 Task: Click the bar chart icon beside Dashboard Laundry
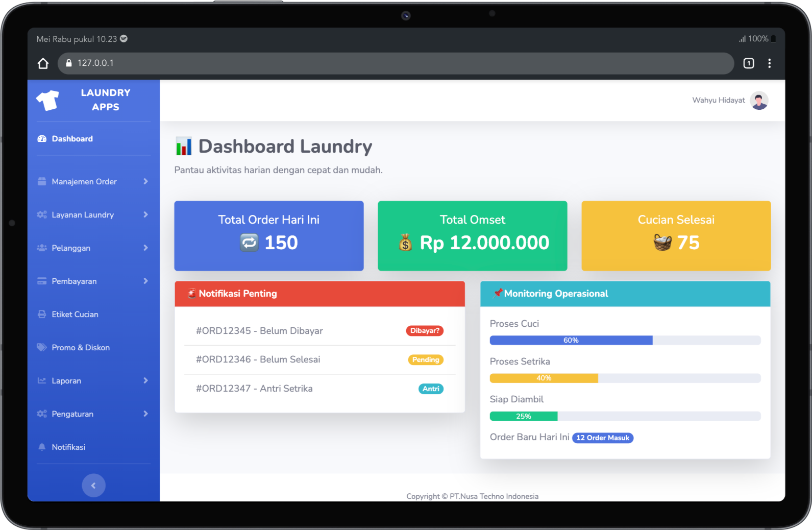(184, 147)
